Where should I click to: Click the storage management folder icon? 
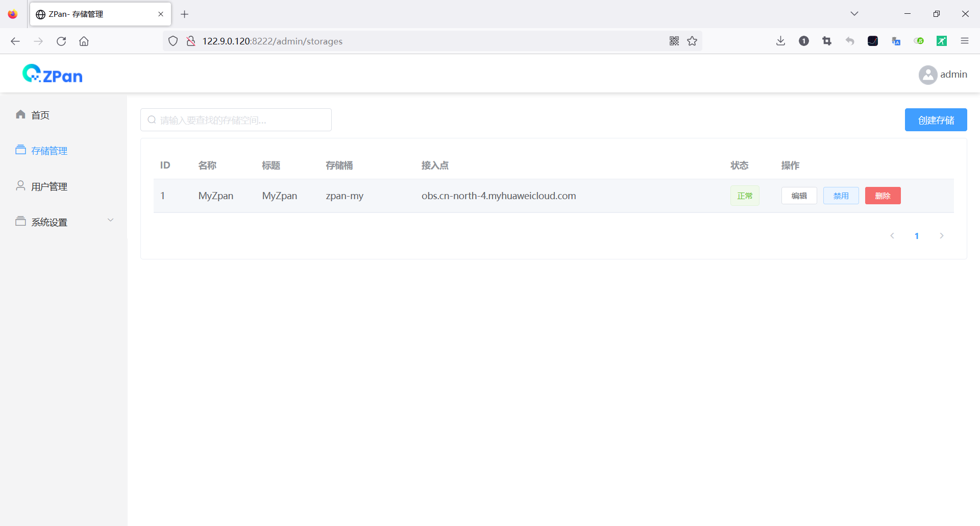[20, 150]
